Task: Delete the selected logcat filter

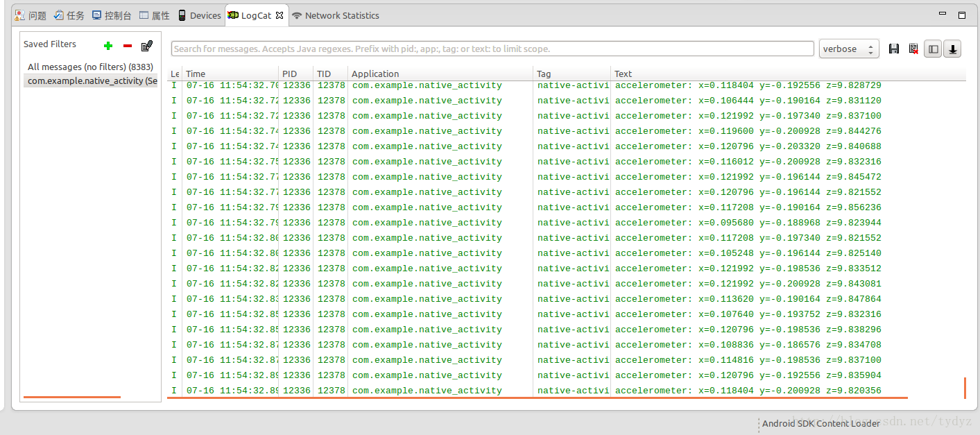Action: [127, 46]
